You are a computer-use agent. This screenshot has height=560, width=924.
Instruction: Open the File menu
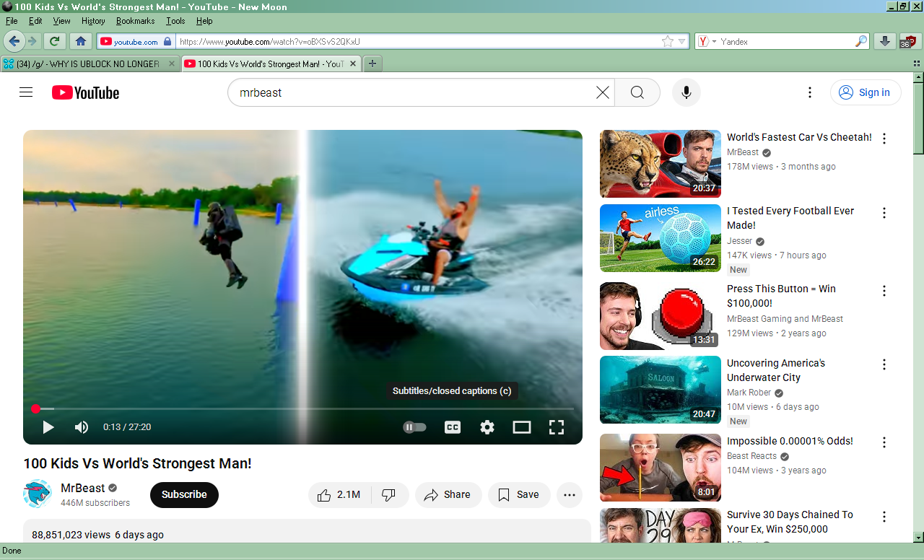tap(12, 21)
